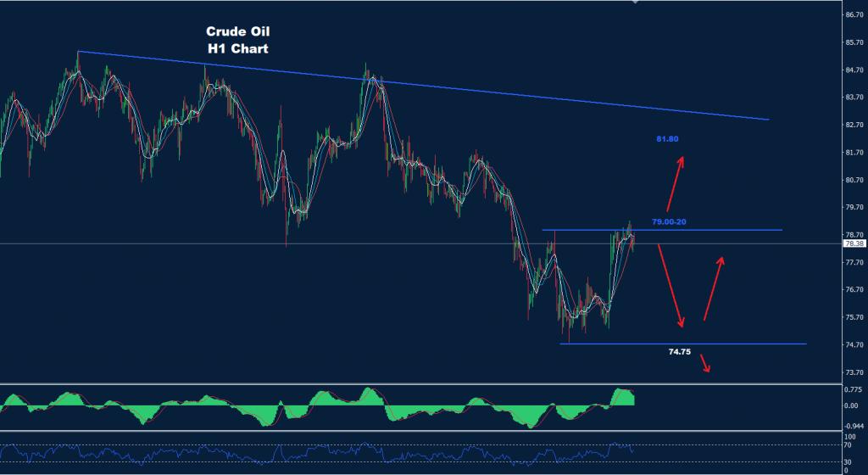Select the 79.00-20 resistance level label
The image size is (868, 475).
(669, 222)
